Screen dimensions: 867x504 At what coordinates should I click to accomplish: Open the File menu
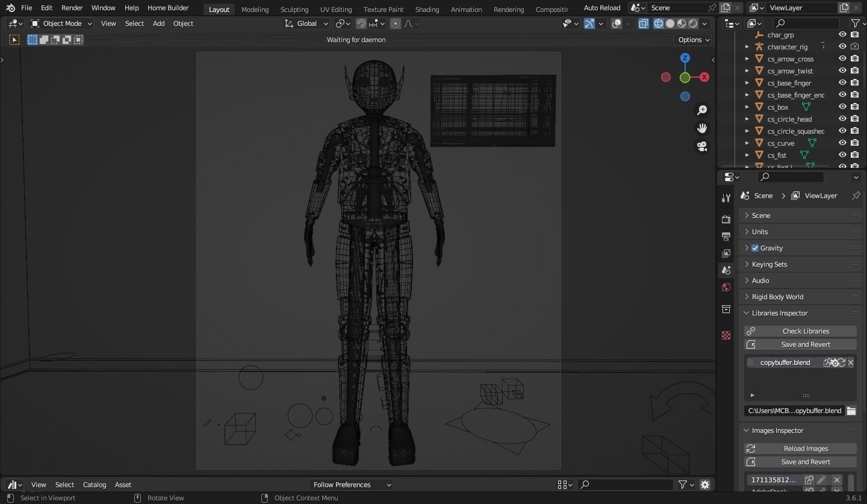click(26, 8)
